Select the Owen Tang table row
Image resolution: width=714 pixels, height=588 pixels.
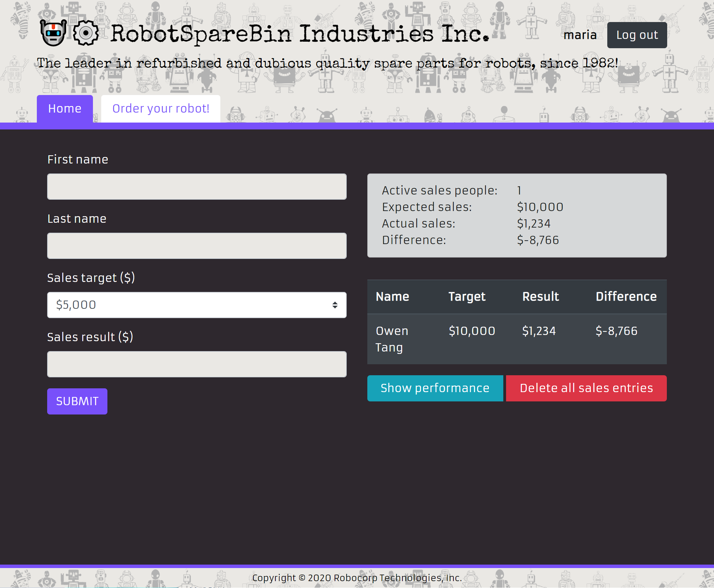(516, 339)
